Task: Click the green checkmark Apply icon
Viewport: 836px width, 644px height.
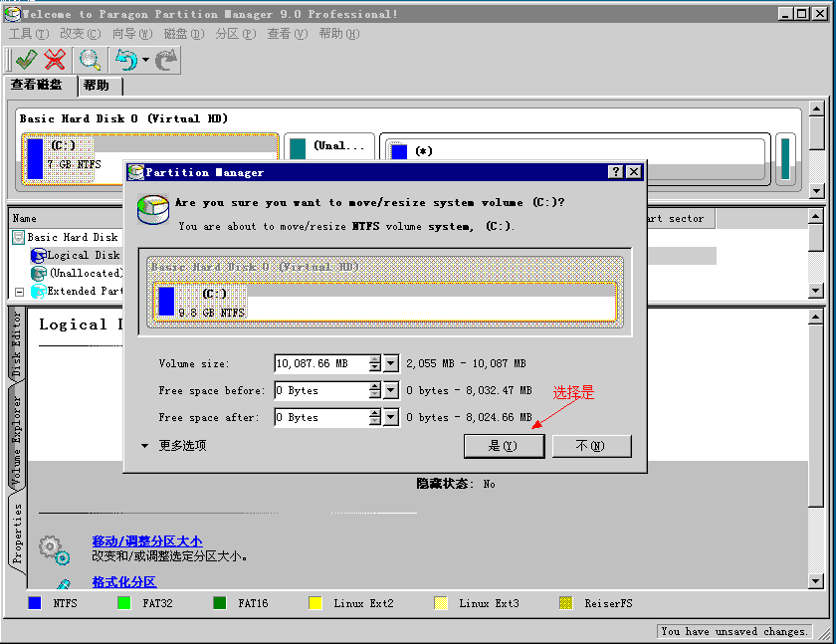Action: pyautogui.click(x=26, y=60)
